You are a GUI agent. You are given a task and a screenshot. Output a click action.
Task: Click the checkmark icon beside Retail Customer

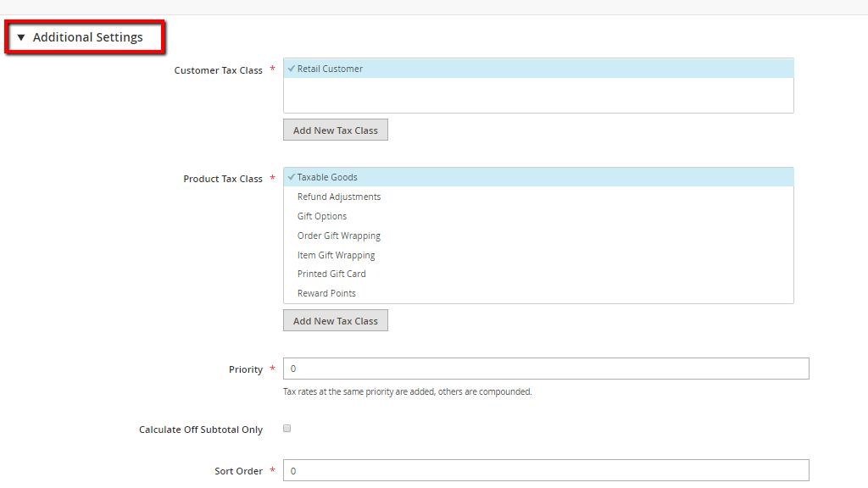tap(292, 69)
